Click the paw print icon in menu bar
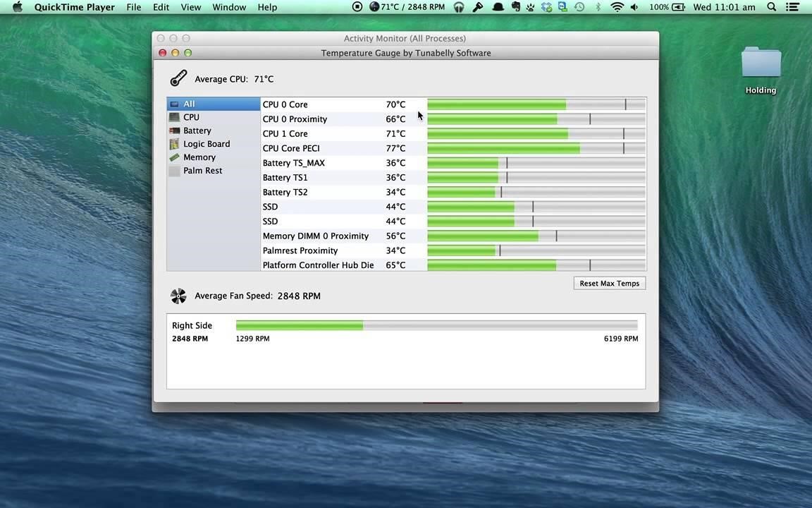 (530, 7)
